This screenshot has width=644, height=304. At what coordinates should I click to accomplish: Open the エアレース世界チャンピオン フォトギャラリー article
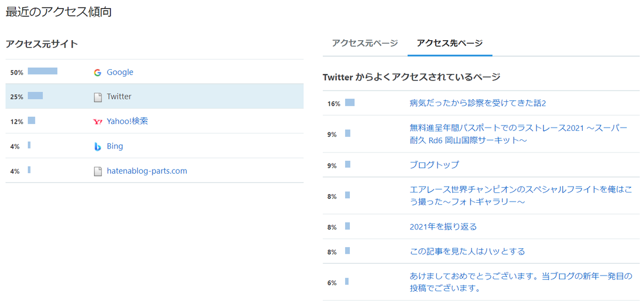point(521,196)
